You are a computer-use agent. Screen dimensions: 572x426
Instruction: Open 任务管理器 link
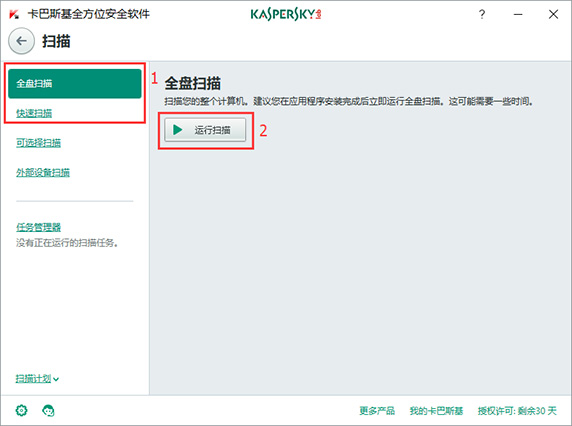[38, 227]
